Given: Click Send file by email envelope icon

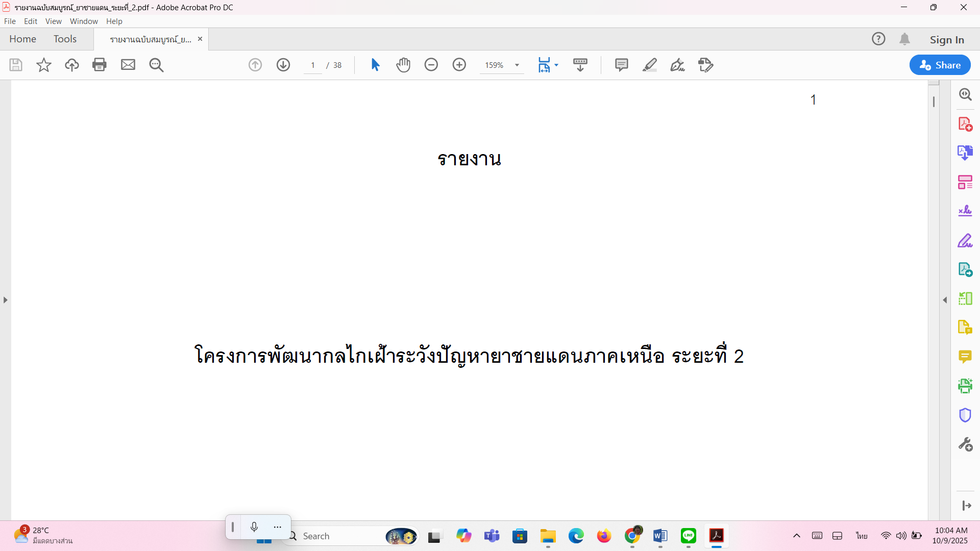Looking at the screenshot, I should pos(128,65).
